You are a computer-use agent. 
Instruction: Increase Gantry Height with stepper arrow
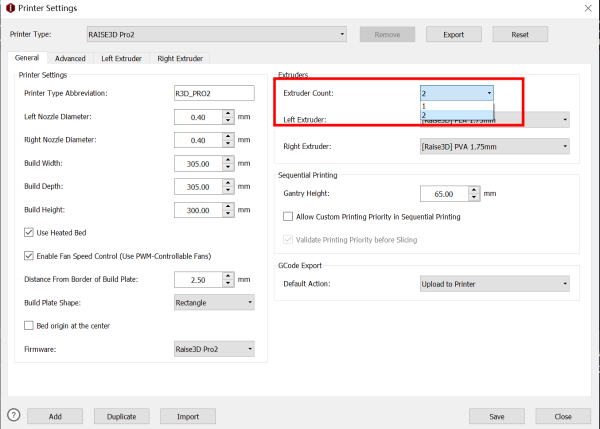tap(474, 190)
